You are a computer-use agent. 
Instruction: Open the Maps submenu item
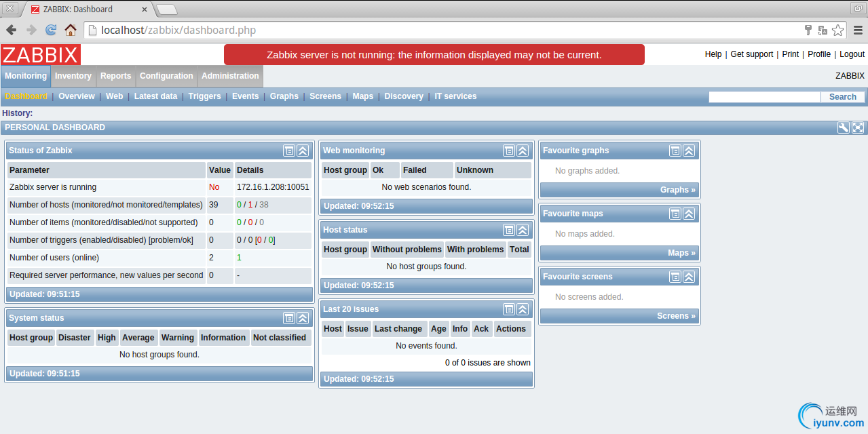363,96
